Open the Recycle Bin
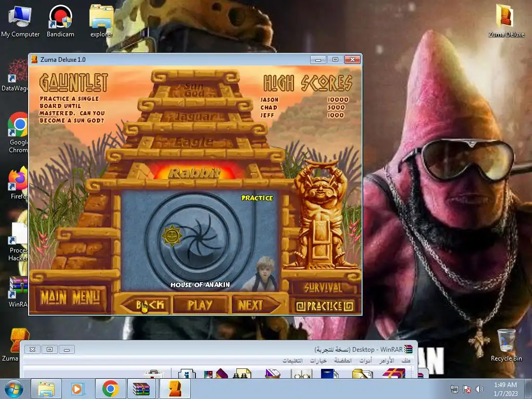 (x=506, y=345)
